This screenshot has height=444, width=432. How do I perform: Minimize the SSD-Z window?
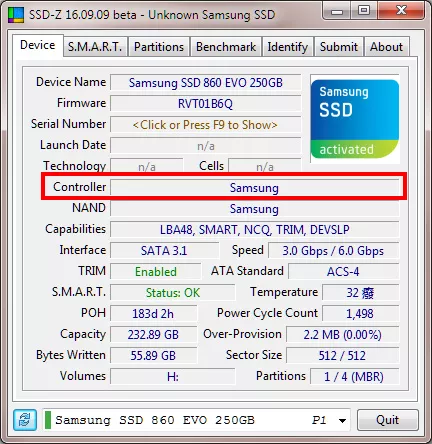pyautogui.click(x=337, y=11)
